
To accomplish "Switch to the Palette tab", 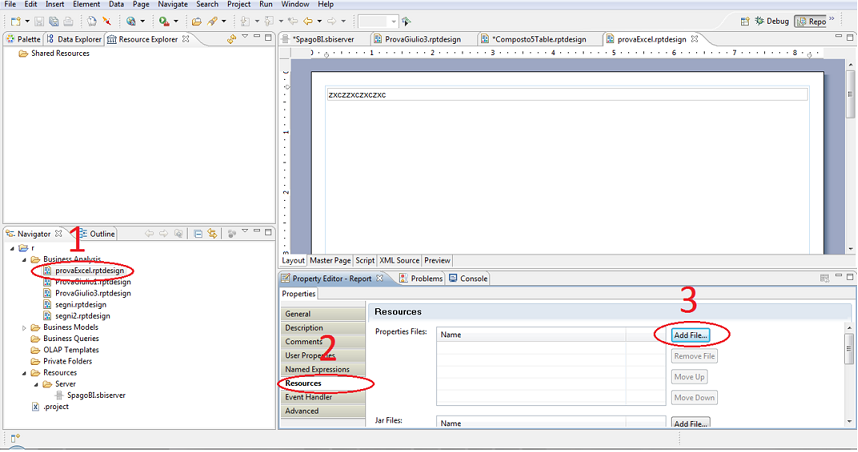I will point(23,39).
